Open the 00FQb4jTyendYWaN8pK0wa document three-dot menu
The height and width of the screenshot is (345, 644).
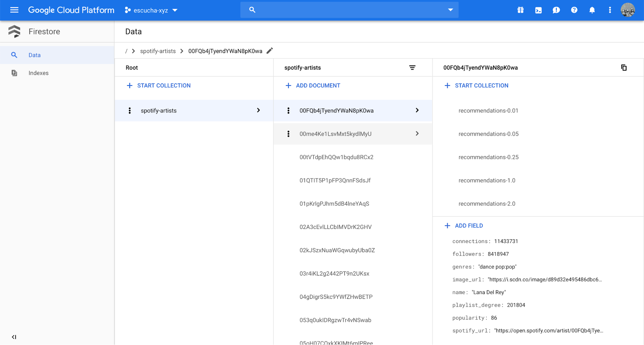coord(288,111)
